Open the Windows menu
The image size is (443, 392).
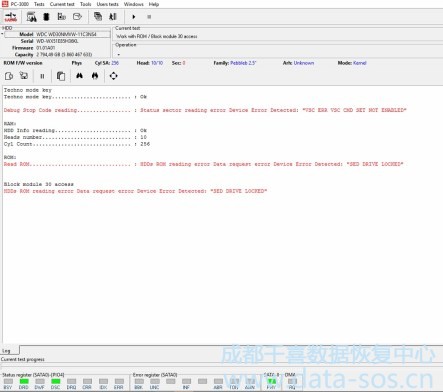(x=133, y=4)
